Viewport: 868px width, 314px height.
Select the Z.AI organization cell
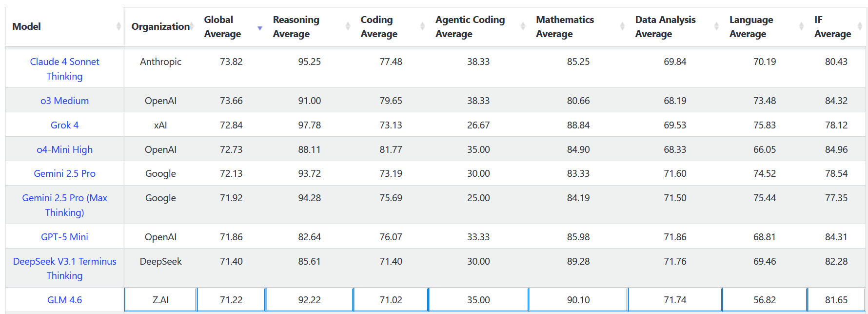tap(160, 300)
